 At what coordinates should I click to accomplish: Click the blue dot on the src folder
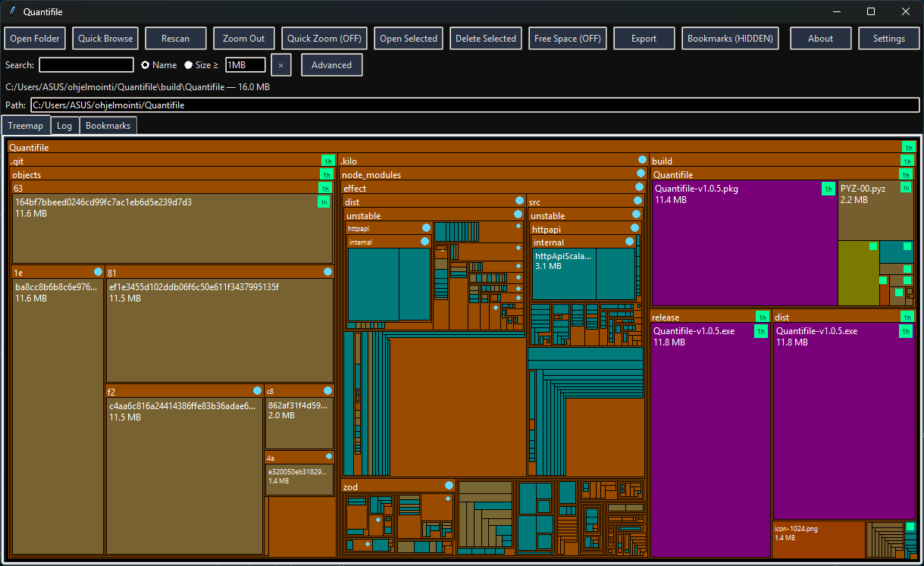click(x=637, y=201)
